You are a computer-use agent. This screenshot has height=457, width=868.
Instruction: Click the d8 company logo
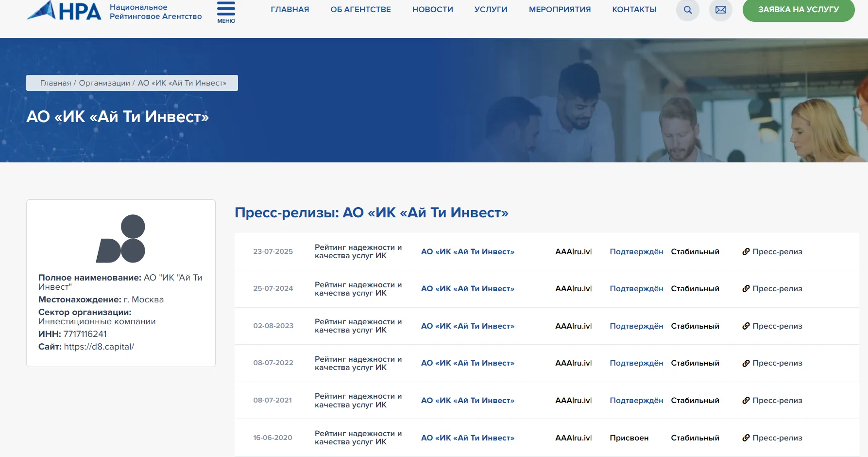click(121, 239)
